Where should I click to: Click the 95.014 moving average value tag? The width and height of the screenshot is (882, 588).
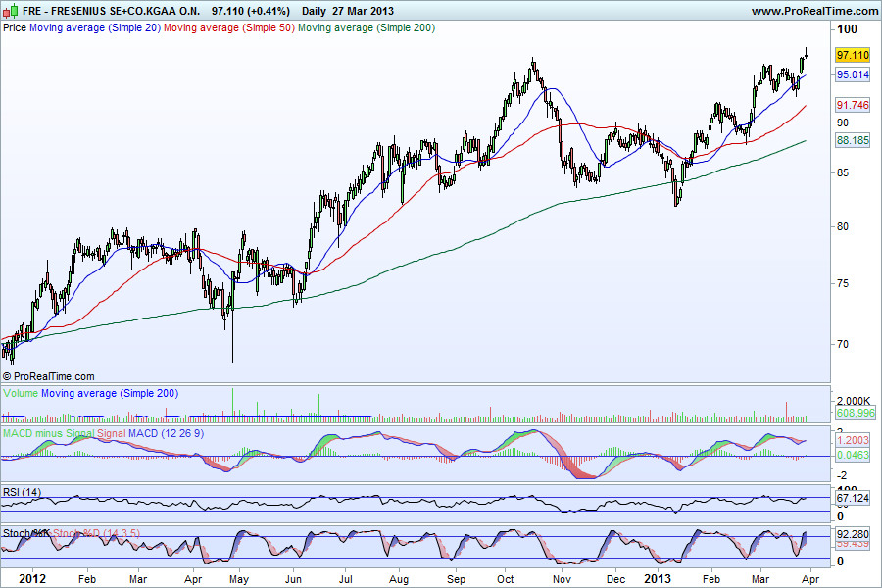[x=853, y=74]
